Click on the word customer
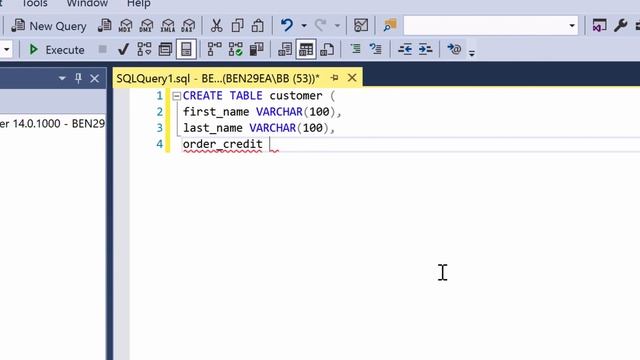The height and width of the screenshot is (360, 640). 296,96
